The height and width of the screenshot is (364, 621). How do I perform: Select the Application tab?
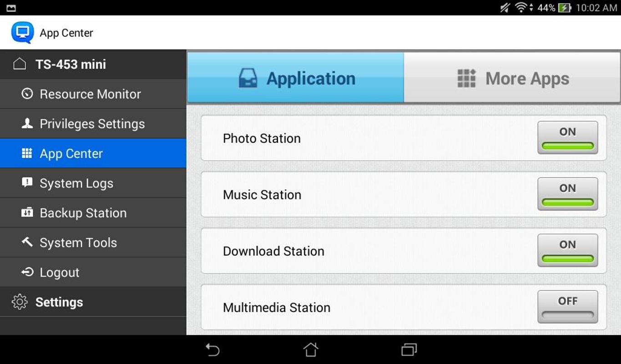[x=296, y=77]
